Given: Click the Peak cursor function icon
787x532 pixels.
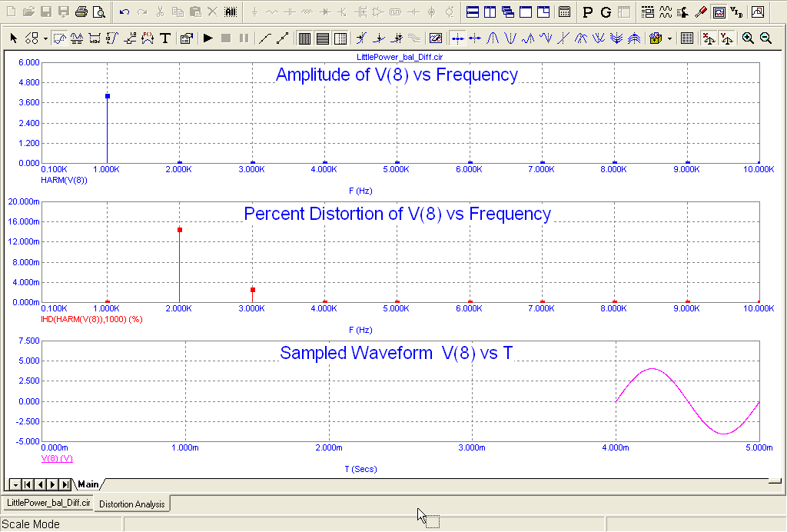Looking at the screenshot, I should [493, 38].
